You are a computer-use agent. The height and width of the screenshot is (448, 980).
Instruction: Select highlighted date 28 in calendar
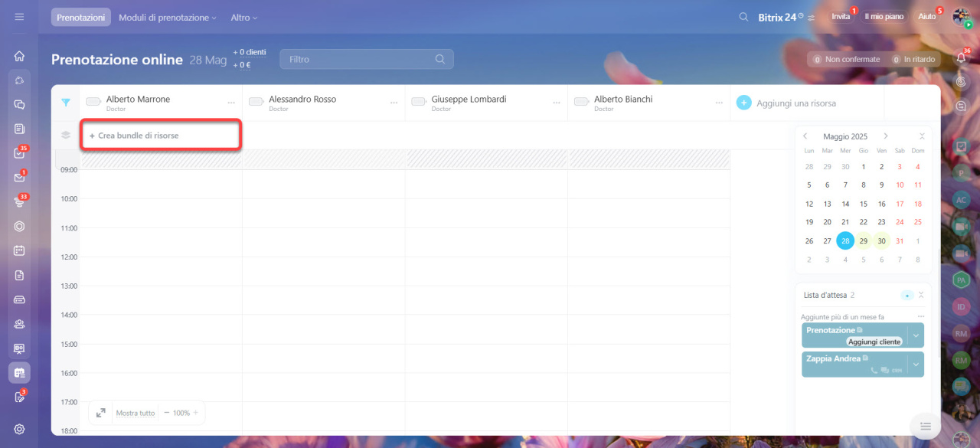click(x=845, y=240)
